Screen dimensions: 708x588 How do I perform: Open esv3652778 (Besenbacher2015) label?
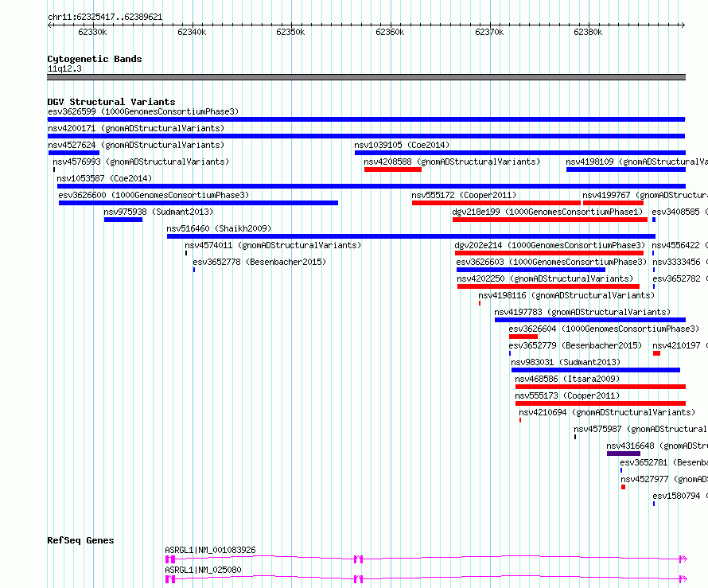[259, 262]
